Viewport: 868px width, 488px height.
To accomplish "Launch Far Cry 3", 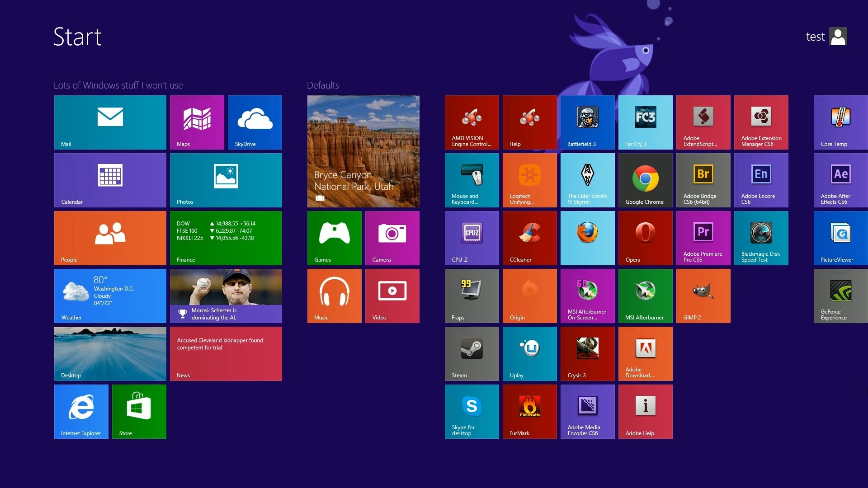I will [646, 122].
